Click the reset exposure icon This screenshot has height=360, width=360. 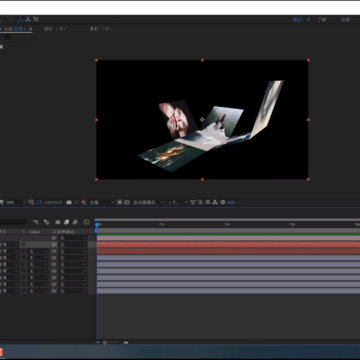pyautogui.click(x=223, y=202)
